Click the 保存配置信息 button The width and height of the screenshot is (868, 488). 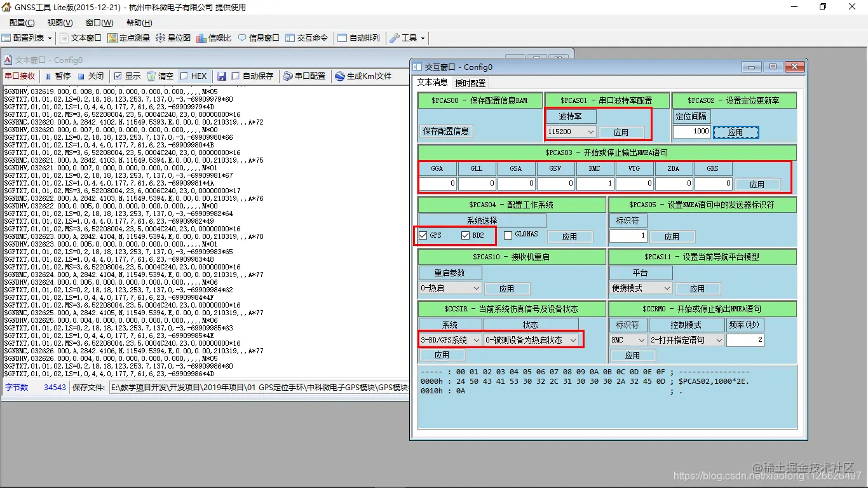[x=445, y=132]
